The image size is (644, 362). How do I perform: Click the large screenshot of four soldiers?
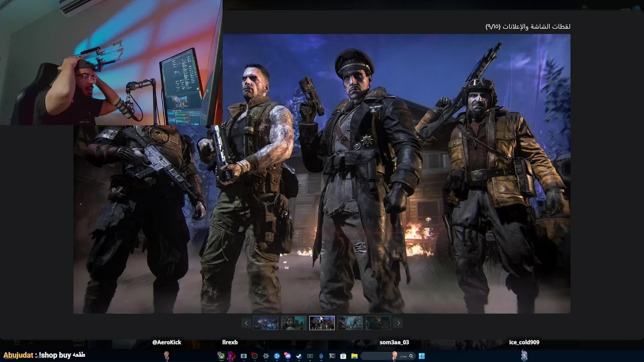[x=322, y=173]
